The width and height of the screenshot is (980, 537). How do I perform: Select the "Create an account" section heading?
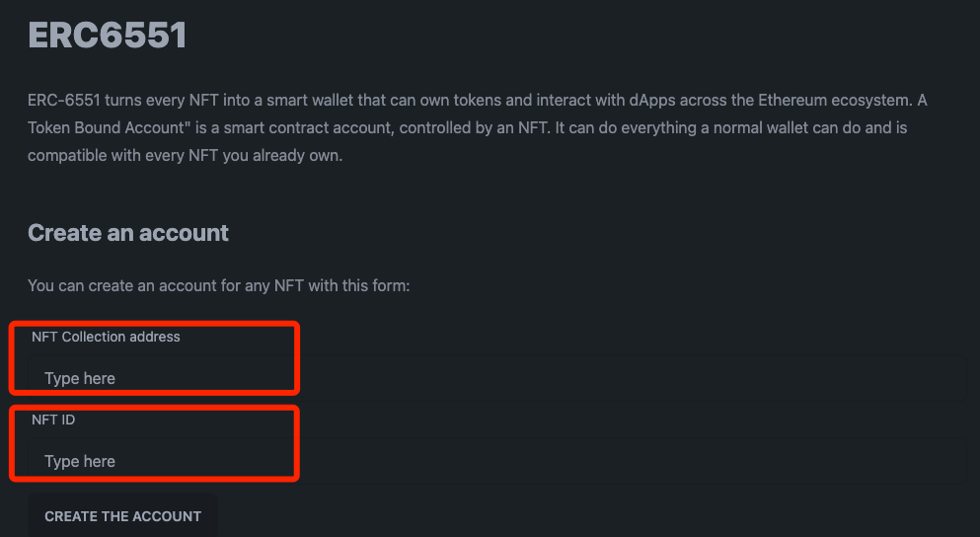tap(128, 233)
